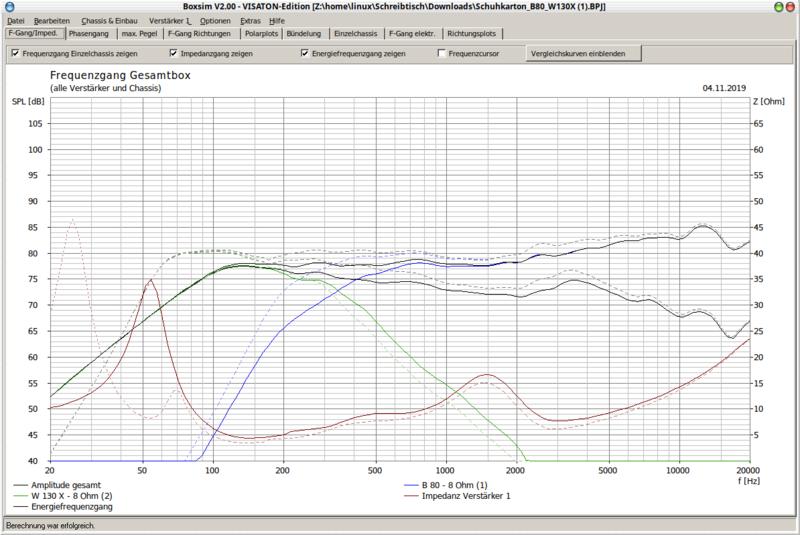The height and width of the screenshot is (535, 800).
Task: Toggle Energiefrequenzgang zeigen off
Action: click(304, 53)
